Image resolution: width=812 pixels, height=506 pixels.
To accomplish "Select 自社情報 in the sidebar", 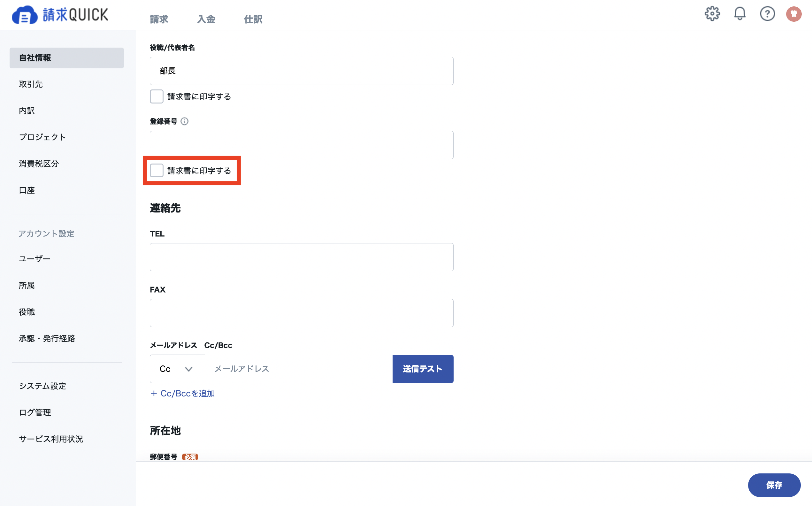I will tap(66, 58).
